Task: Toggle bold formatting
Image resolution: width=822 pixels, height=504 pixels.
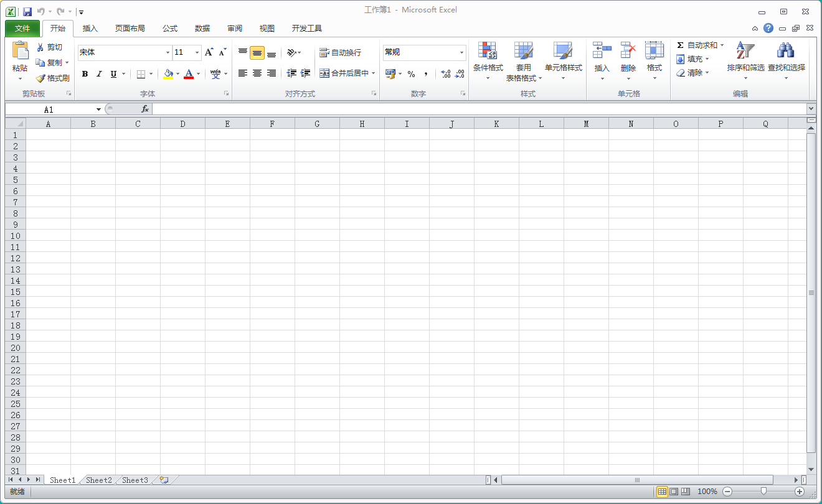Action: coord(85,74)
